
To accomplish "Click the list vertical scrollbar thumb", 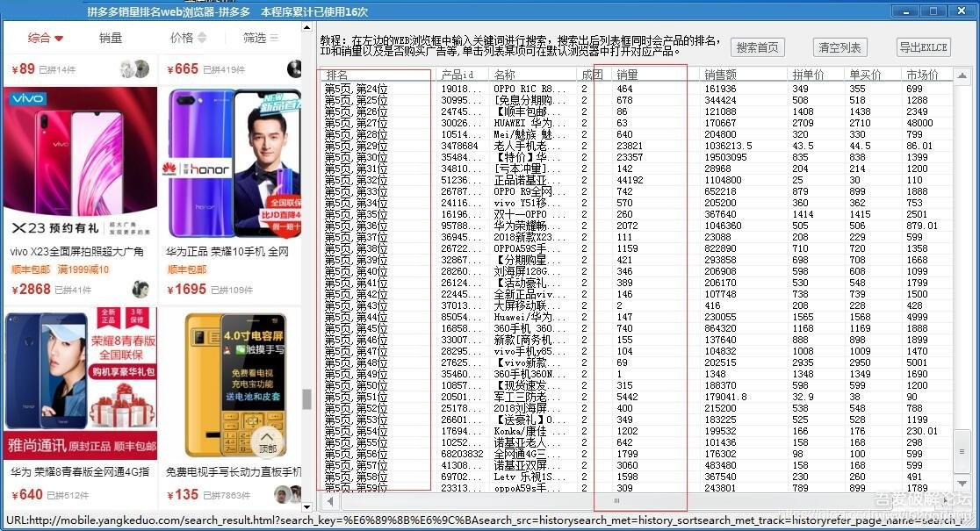I will 962,452.
